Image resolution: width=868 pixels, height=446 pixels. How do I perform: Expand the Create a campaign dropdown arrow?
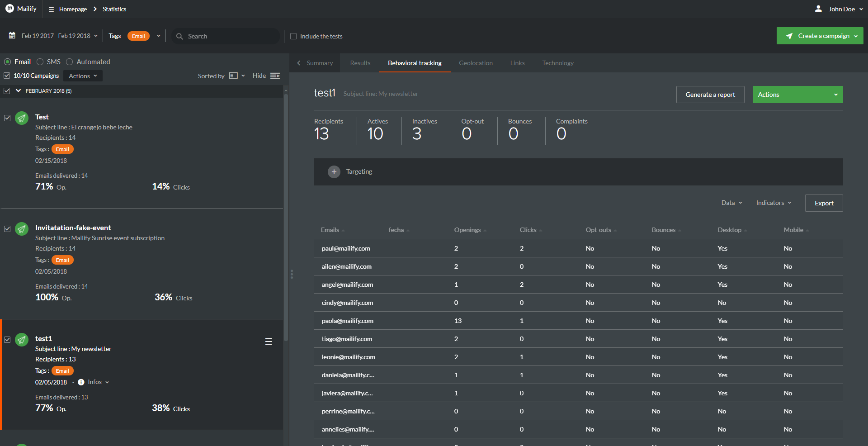(856, 36)
